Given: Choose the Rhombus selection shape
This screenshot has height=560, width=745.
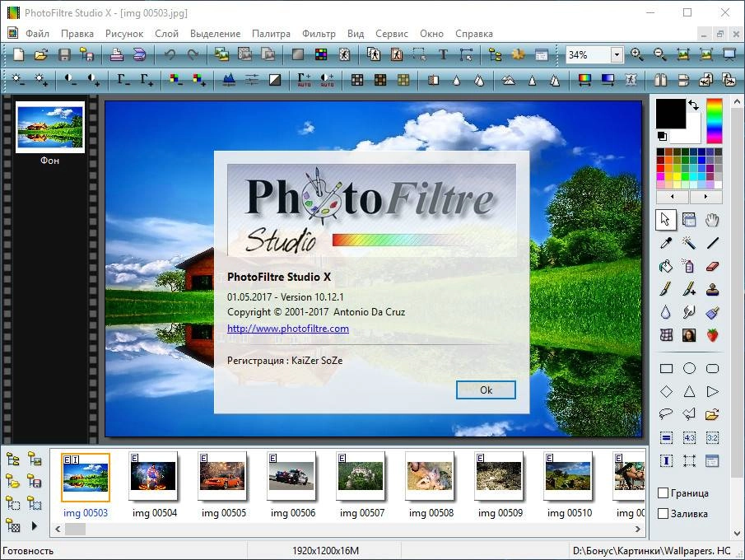Looking at the screenshot, I should [666, 392].
